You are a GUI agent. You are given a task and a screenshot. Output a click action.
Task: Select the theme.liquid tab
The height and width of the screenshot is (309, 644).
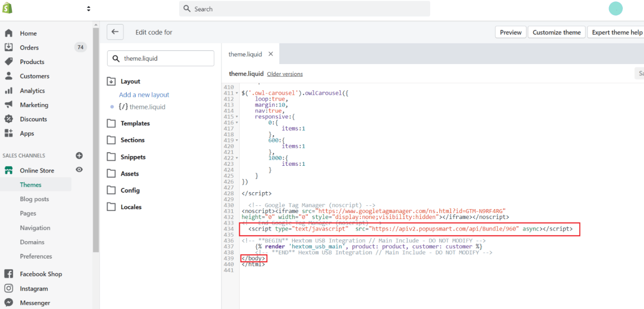(x=245, y=54)
